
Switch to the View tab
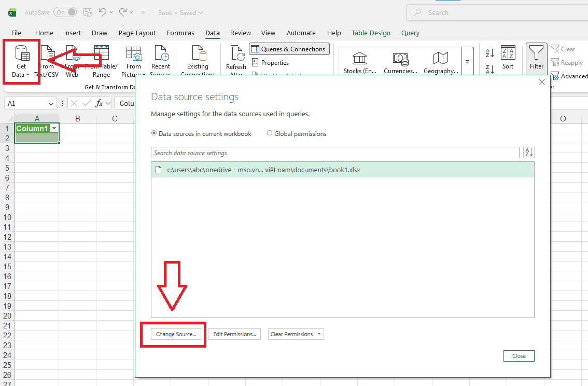click(x=268, y=33)
